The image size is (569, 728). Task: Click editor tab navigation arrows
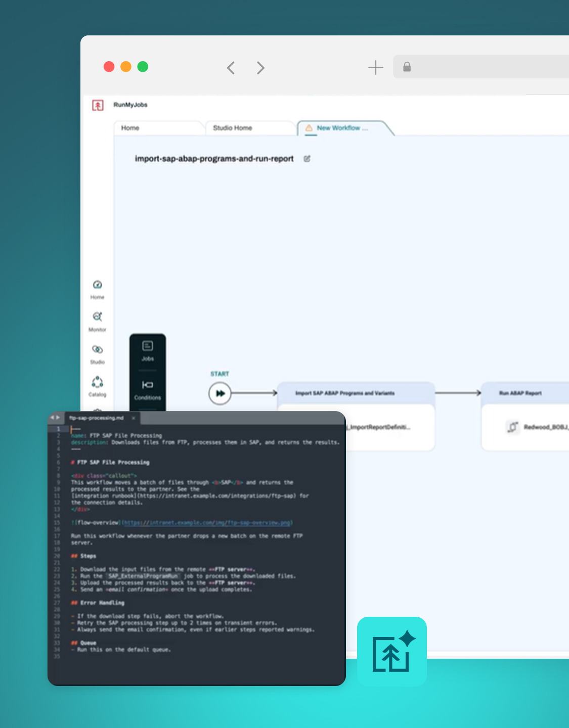(x=55, y=418)
